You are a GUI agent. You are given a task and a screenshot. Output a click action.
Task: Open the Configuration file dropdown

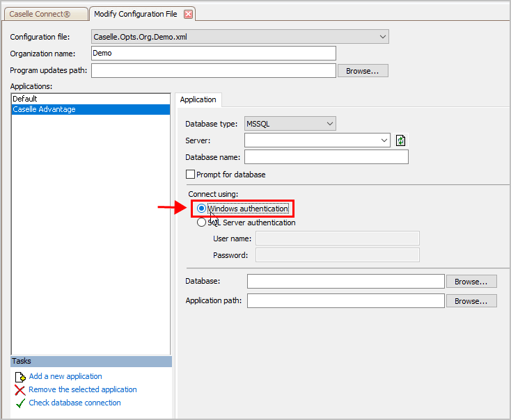click(x=240, y=37)
